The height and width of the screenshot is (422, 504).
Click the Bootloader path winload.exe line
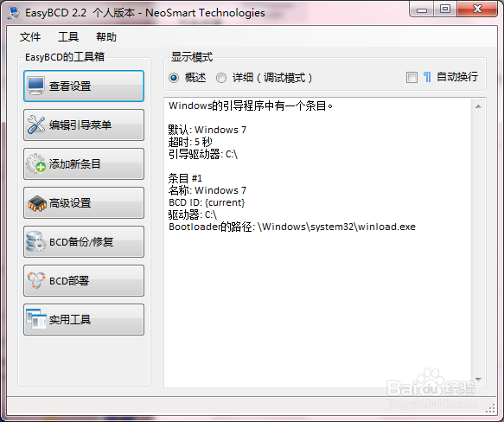[292, 227]
